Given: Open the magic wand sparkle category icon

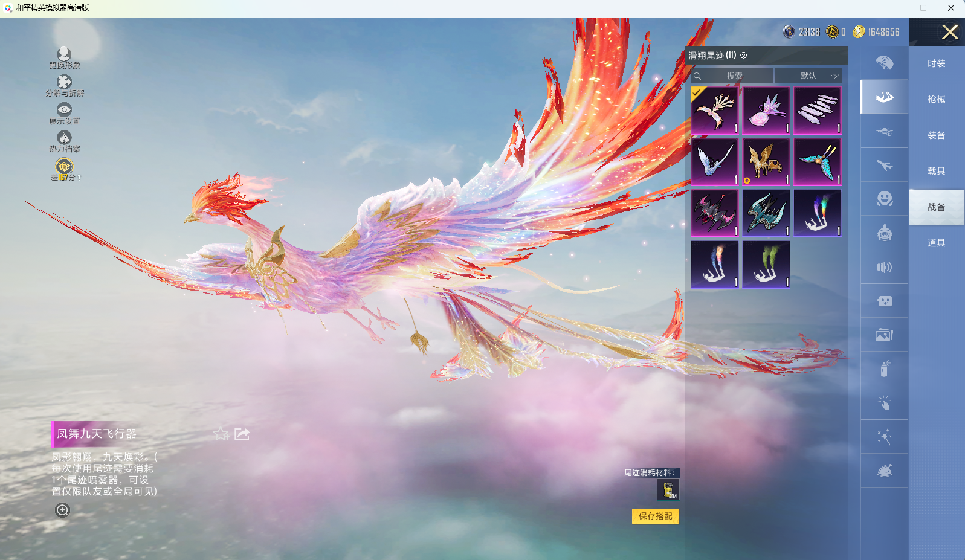Looking at the screenshot, I should tap(885, 437).
